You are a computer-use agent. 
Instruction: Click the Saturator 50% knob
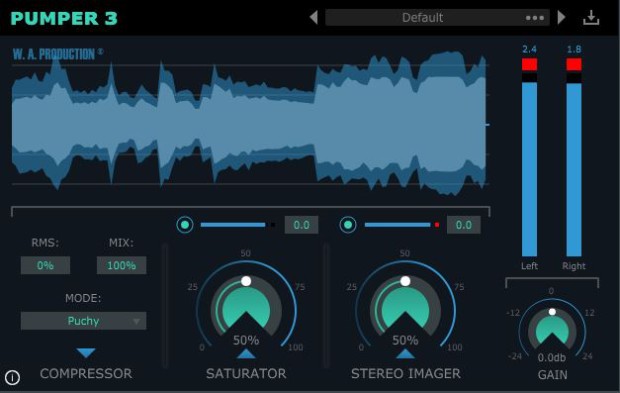(246, 308)
